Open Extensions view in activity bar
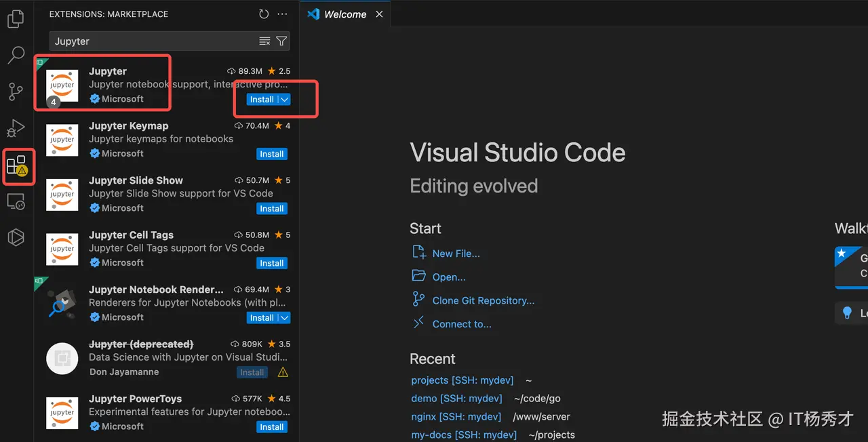Image resolution: width=868 pixels, height=442 pixels. (16, 165)
